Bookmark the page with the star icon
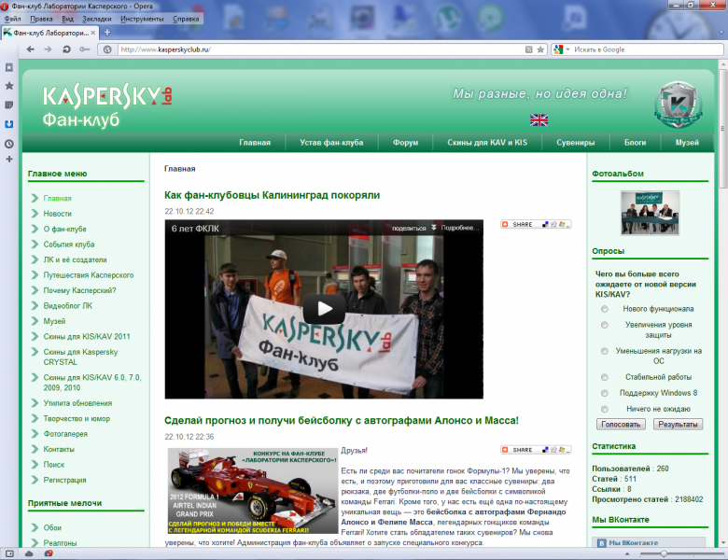 tap(540, 49)
